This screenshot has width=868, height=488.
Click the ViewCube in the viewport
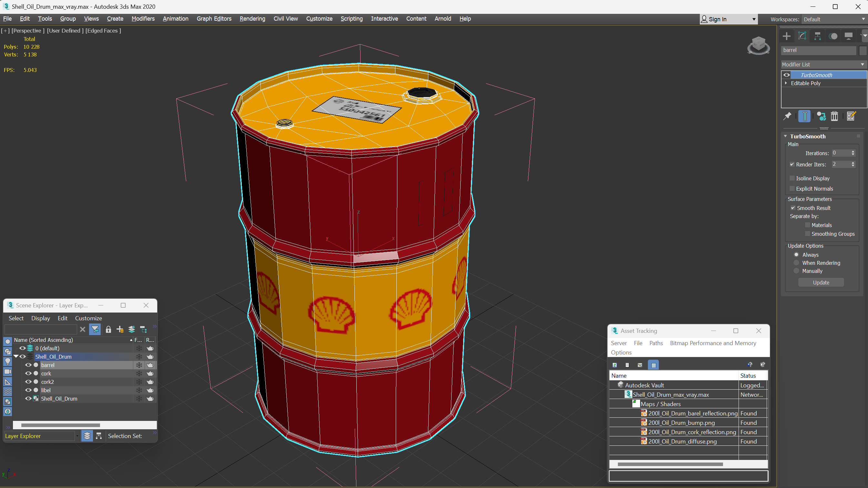(758, 45)
